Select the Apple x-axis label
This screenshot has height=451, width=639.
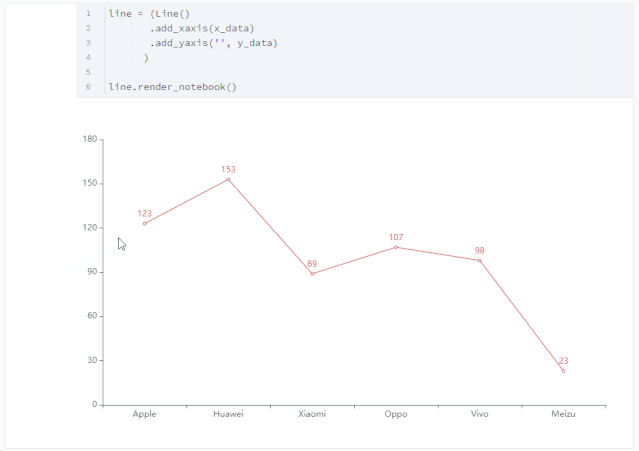(144, 414)
